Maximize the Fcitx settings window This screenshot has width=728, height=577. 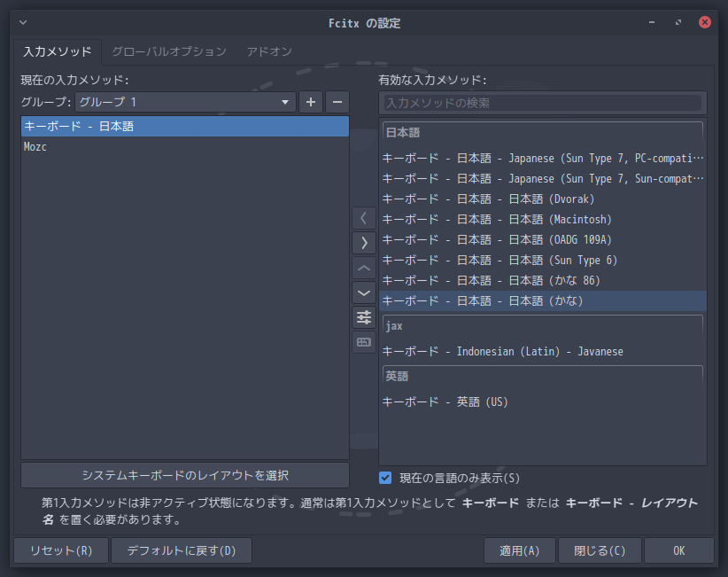pyautogui.click(x=678, y=22)
